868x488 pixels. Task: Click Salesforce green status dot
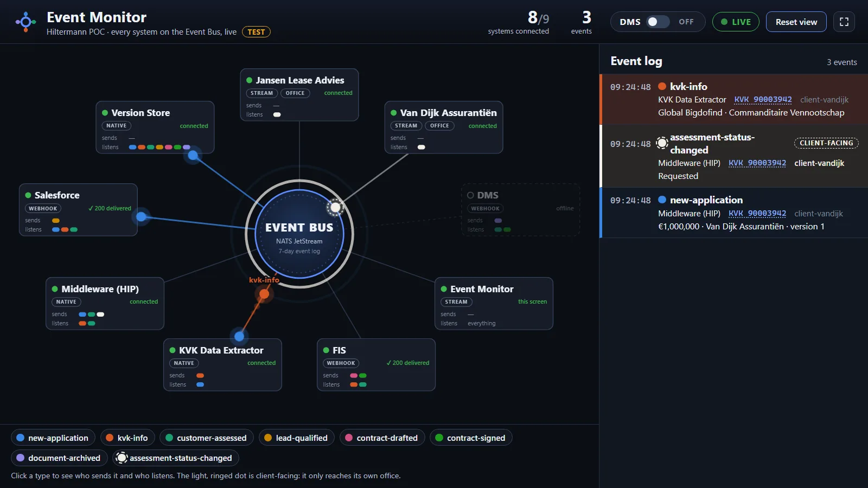point(28,195)
